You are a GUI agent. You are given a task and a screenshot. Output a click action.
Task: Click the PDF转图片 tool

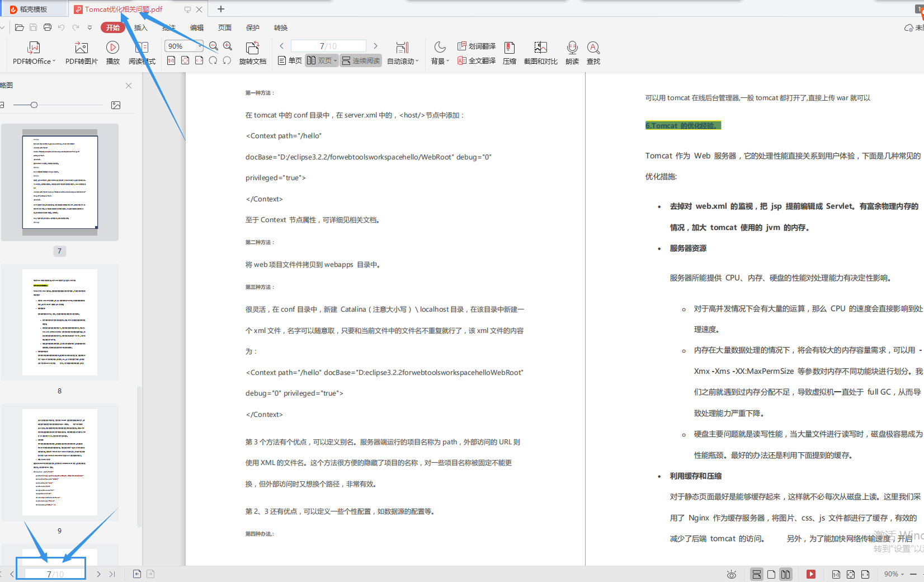81,53
